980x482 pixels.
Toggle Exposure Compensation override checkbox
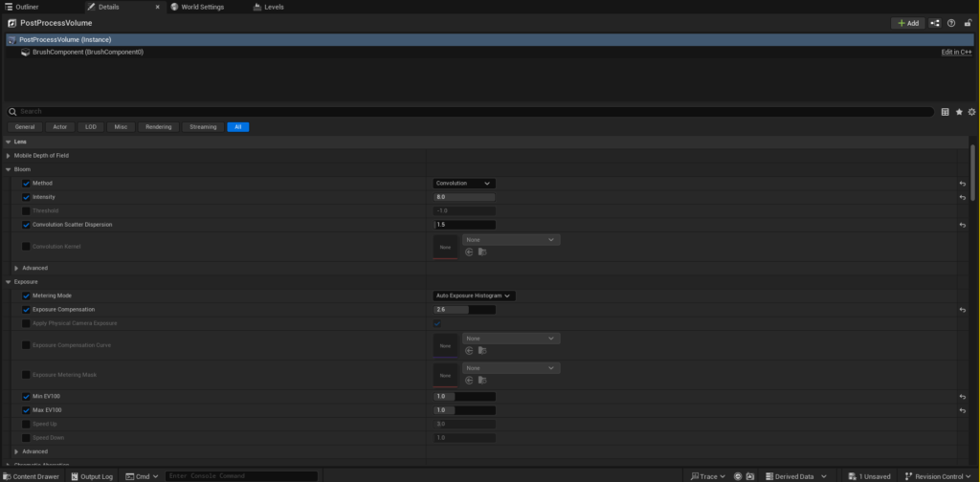(26, 310)
